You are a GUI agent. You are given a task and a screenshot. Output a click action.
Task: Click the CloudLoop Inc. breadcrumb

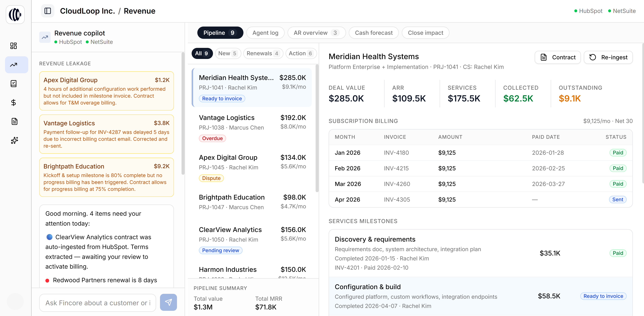[x=87, y=11]
